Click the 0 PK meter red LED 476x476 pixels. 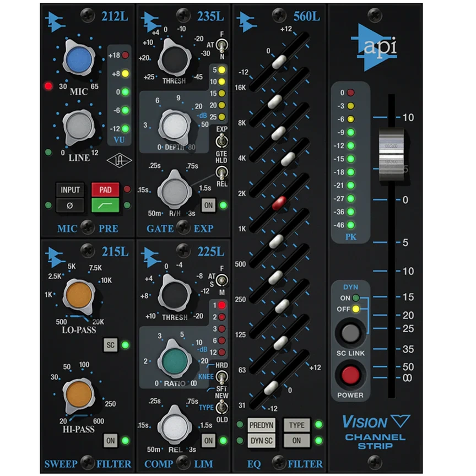[350, 93]
